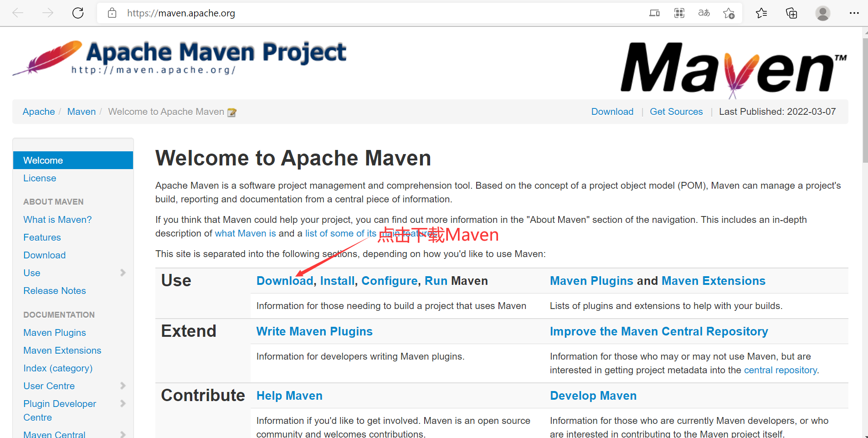The width and height of the screenshot is (868, 438).
Task: Open License sidebar item
Action: [40, 178]
